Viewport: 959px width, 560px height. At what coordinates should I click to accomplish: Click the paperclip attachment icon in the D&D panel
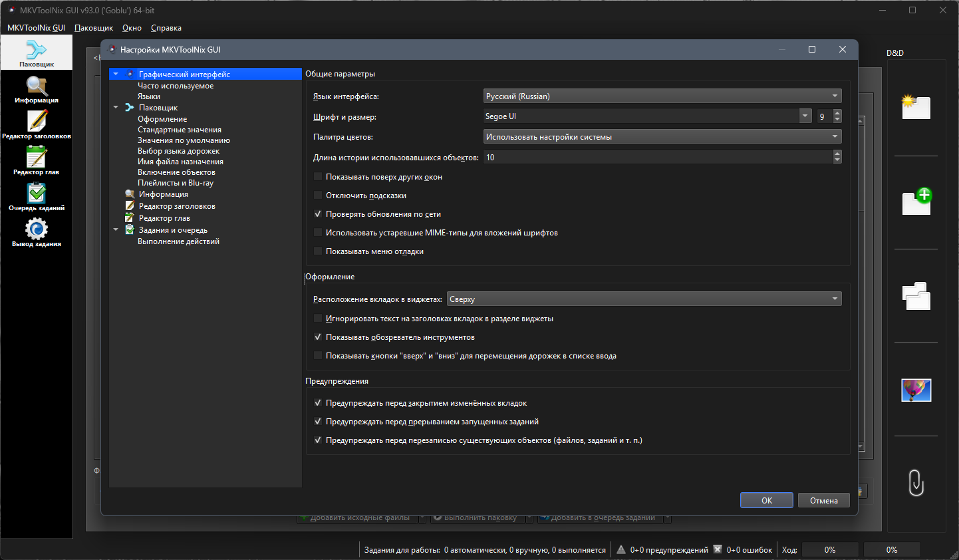click(x=916, y=483)
